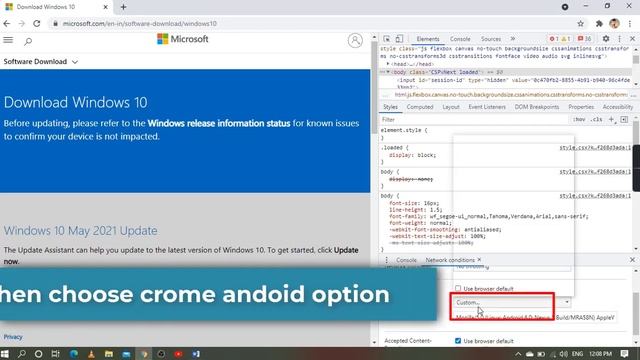640x360 pixels.
Task: Open DevTools settings gear
Action: point(606,38)
